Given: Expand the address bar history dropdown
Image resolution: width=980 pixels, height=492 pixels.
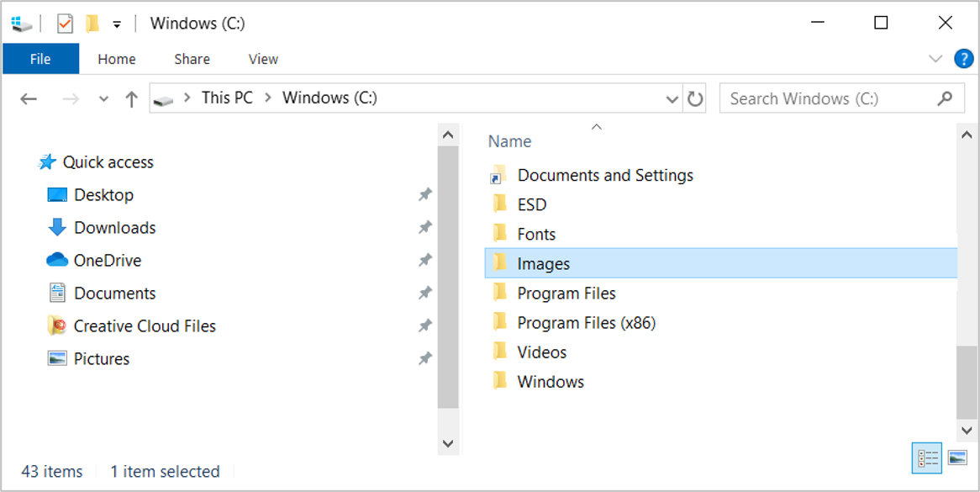Looking at the screenshot, I should (672, 98).
